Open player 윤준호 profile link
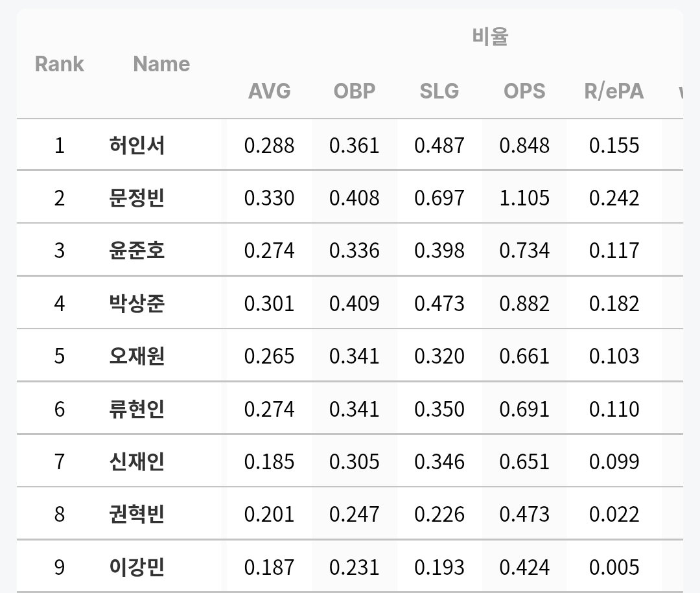This screenshot has width=700, height=593. (x=137, y=251)
